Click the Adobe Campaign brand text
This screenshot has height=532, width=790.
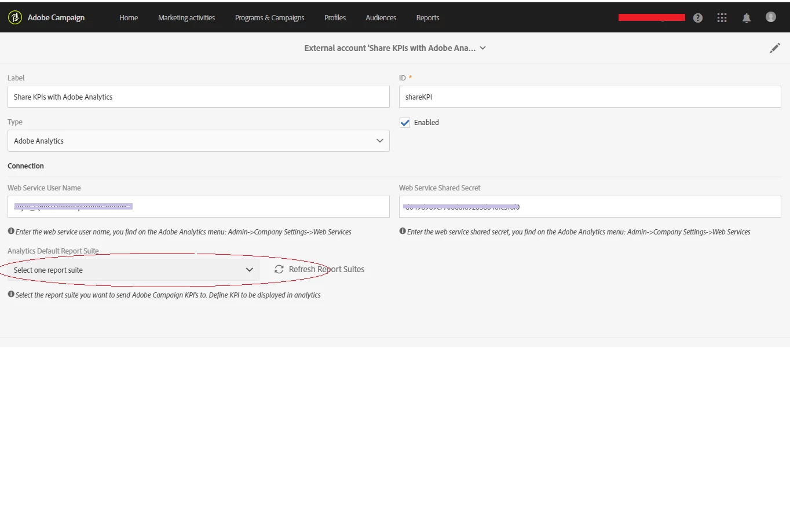tap(56, 17)
